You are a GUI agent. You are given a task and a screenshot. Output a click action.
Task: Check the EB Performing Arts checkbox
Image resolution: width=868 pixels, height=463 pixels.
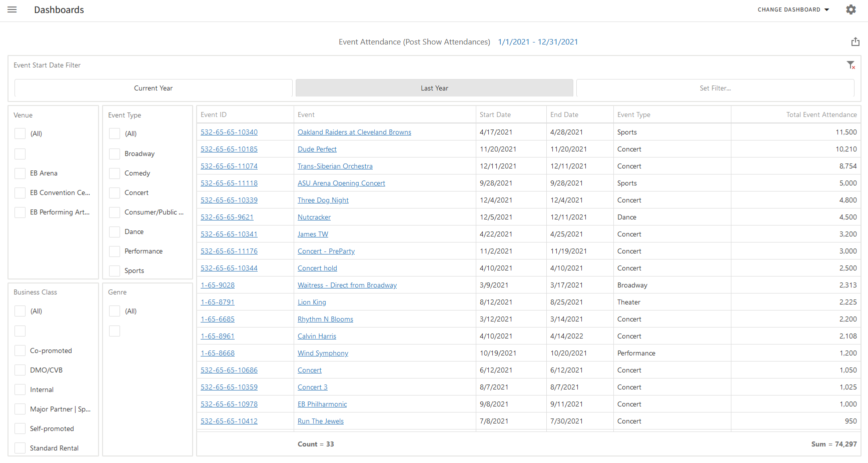click(x=20, y=212)
